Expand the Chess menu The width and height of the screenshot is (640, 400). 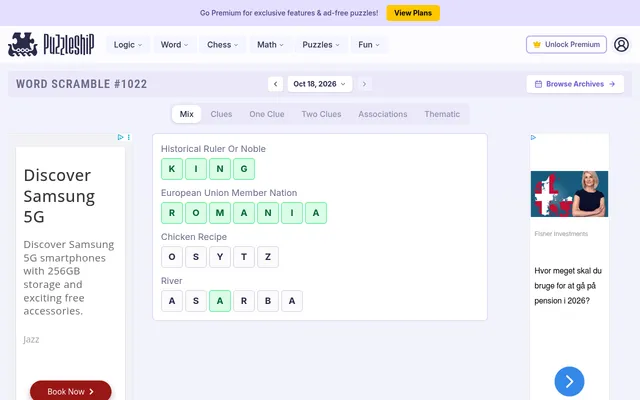222,44
